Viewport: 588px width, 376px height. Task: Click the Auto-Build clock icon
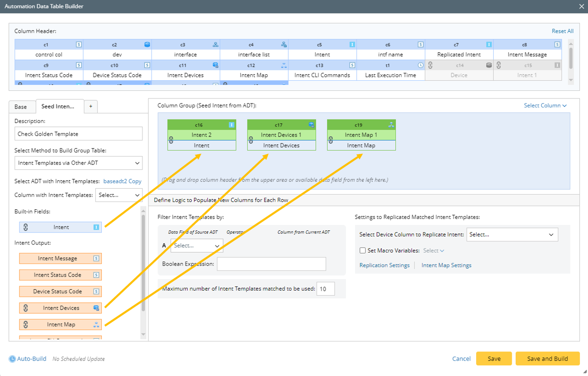click(x=13, y=359)
